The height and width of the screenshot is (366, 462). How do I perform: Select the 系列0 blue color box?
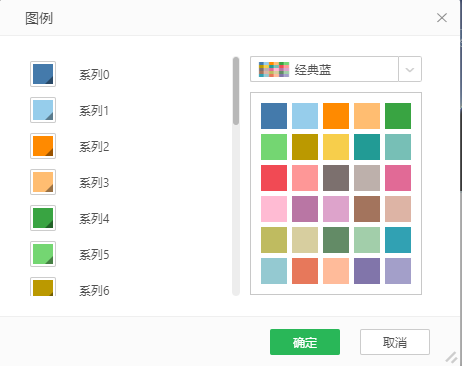[43, 74]
